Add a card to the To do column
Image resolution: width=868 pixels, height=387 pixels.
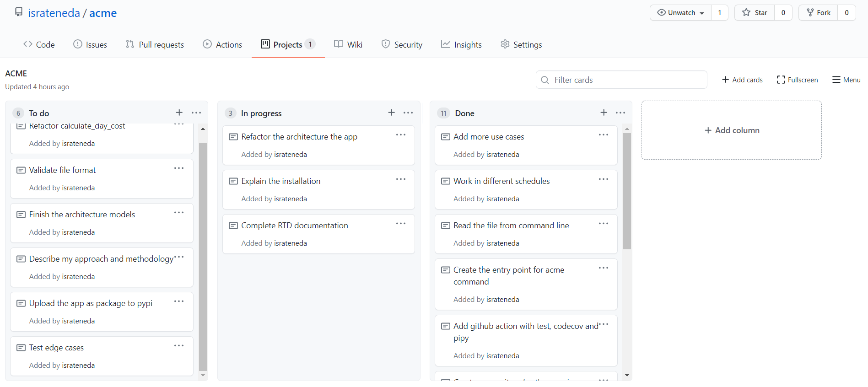[x=179, y=113]
